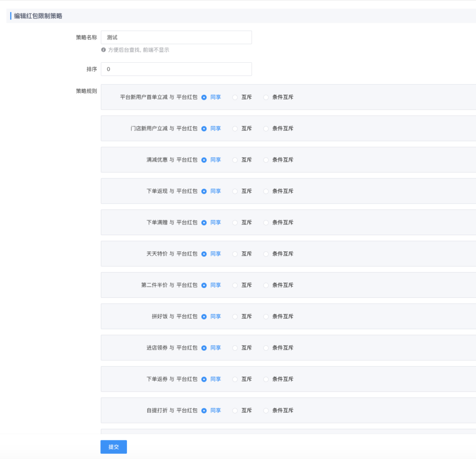Select 互斥 for 平台新用户首单立减 rule

pyautogui.click(x=235, y=98)
